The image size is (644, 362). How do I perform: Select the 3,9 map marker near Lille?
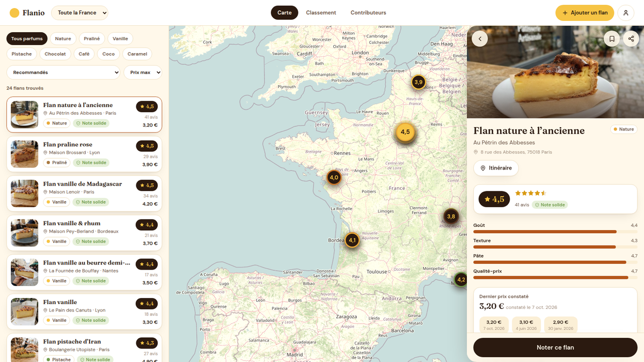[x=419, y=82]
